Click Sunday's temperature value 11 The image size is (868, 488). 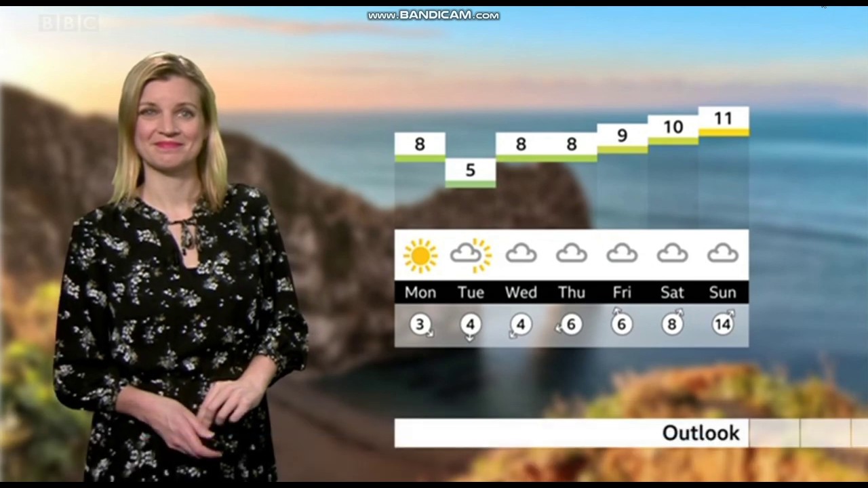coord(724,119)
